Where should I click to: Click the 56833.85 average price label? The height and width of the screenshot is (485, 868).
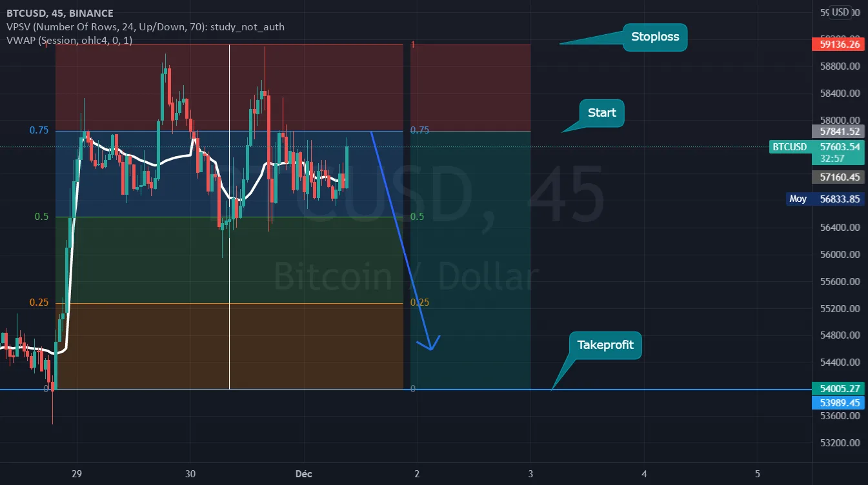pos(837,199)
